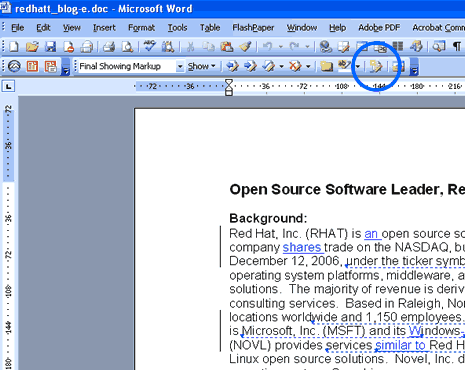Screen dimensions: 465x370
Task: Toggle Track Changes on reviewing toolbar
Action: [376, 66]
